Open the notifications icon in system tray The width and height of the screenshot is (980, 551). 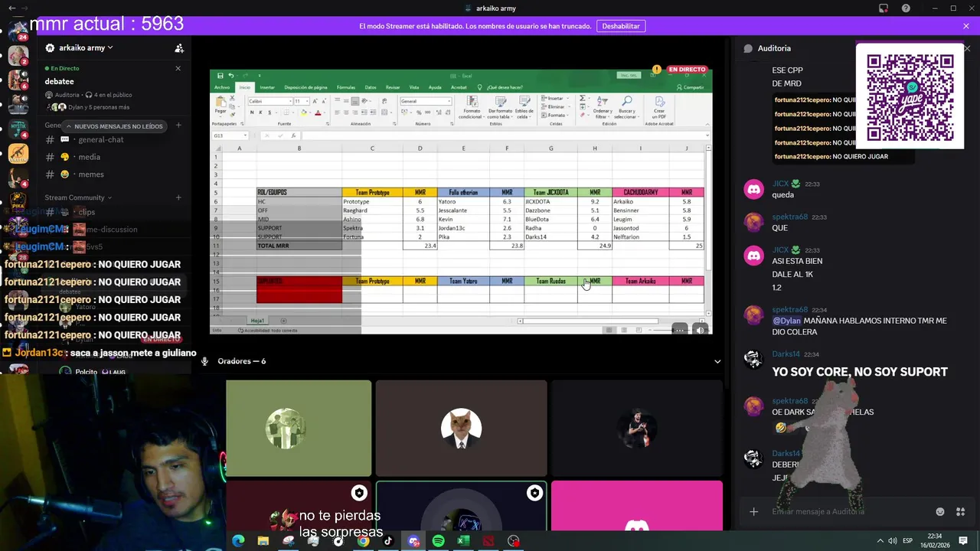point(963,541)
